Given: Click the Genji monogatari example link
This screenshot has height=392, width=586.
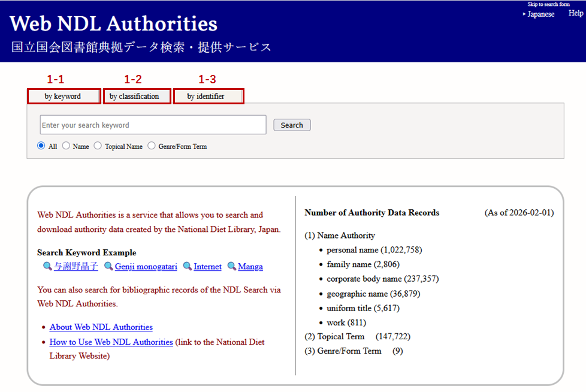Looking at the screenshot, I should pos(146,267).
